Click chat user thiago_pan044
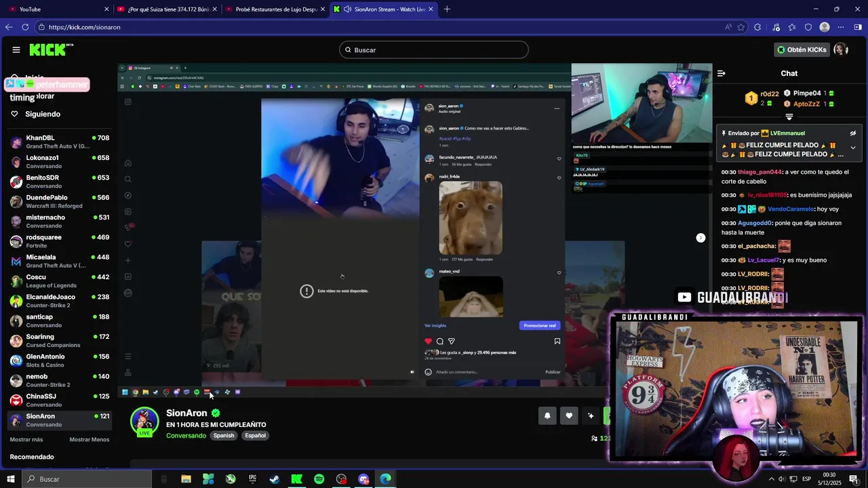Viewport: 868px width, 488px height. coord(759,172)
